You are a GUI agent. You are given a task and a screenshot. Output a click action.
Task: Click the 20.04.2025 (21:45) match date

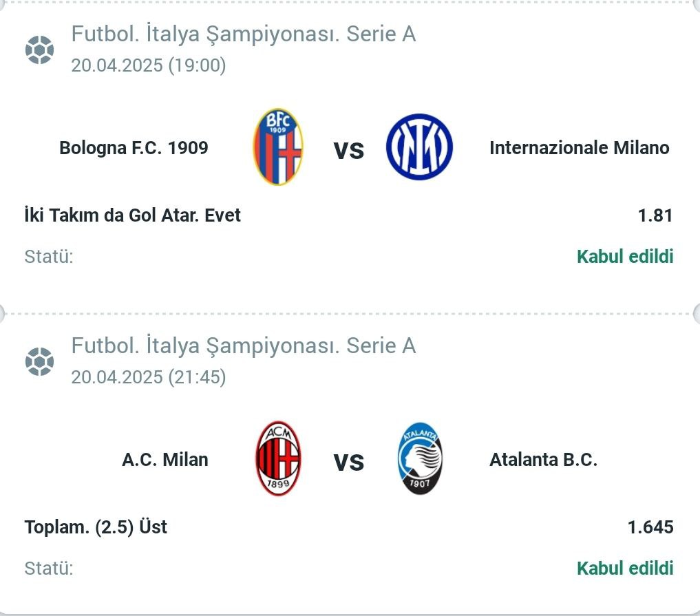(149, 377)
